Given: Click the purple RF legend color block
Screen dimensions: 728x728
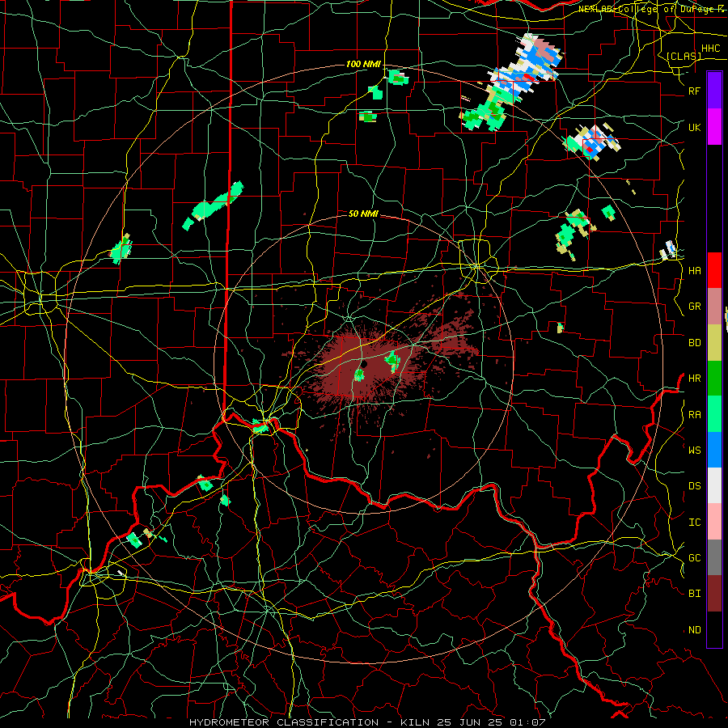Looking at the screenshot, I should point(714,91).
